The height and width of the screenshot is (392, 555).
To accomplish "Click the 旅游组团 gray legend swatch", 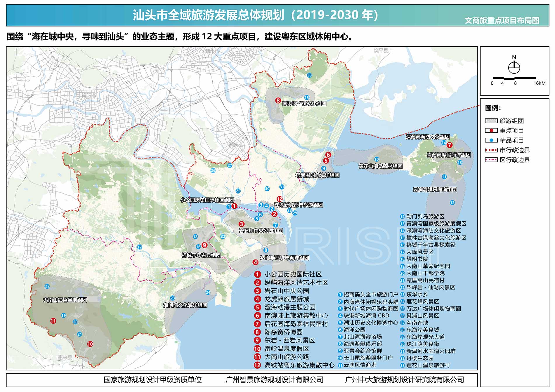I will 491,121.
